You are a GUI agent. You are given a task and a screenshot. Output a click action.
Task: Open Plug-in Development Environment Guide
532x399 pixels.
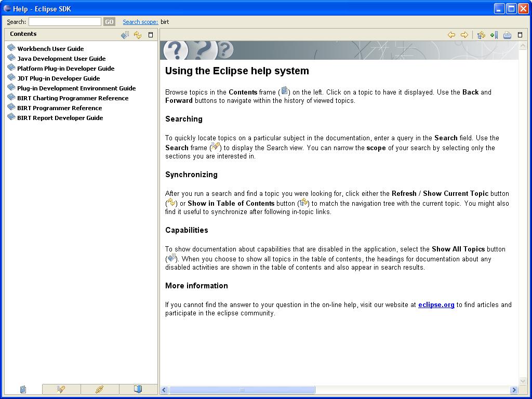pos(76,88)
